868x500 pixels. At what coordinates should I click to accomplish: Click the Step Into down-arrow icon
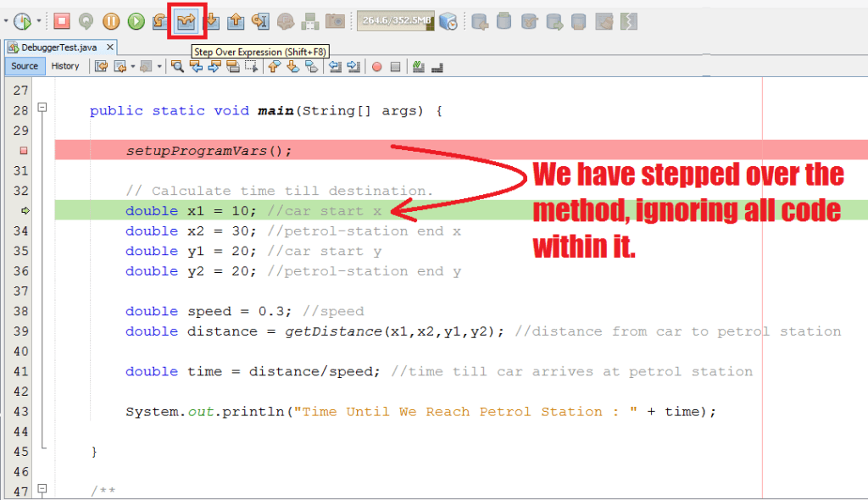pos(211,20)
